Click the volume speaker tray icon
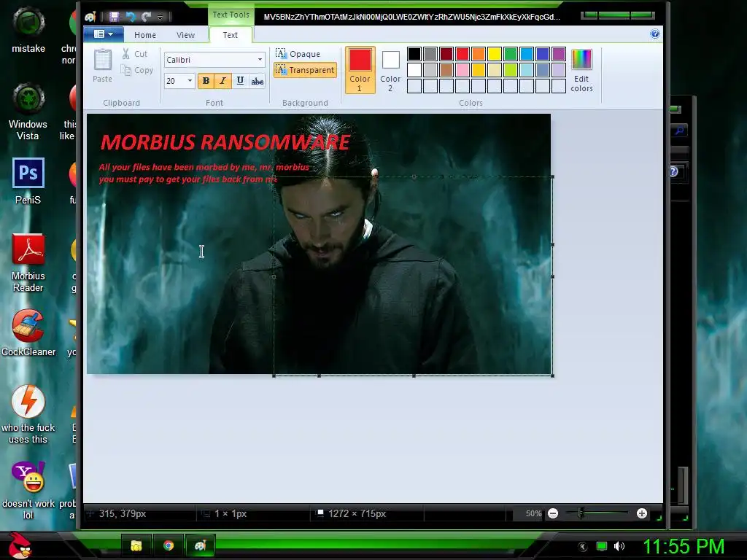Image resolution: width=747 pixels, height=560 pixels. [x=619, y=546]
